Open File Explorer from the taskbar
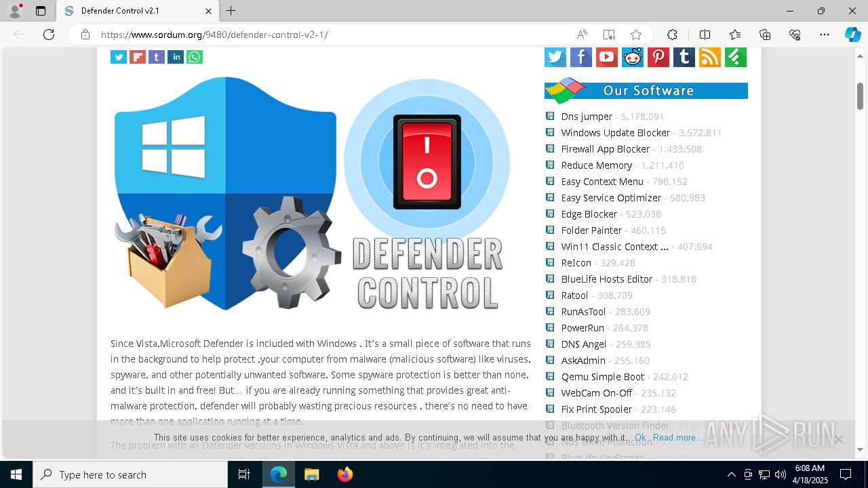Viewport: 868px width, 488px height. pos(311,474)
